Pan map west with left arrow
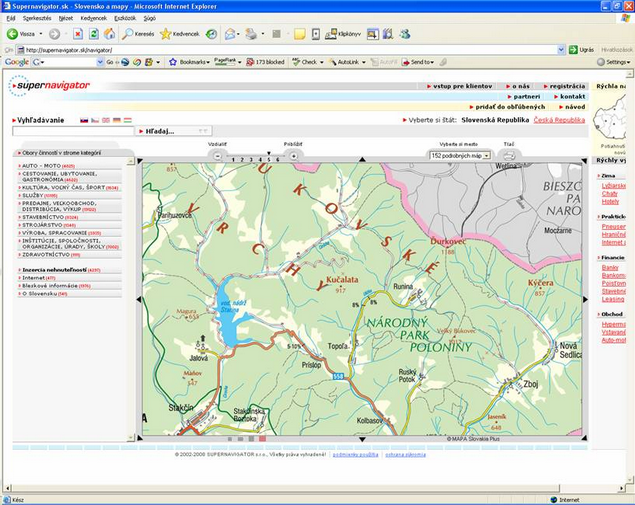635x505 pixels. 139,299
